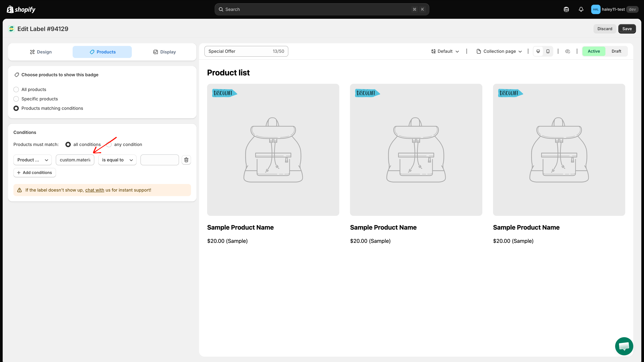Toggle the preview eye icon
Image resolution: width=644 pixels, height=362 pixels.
pos(568,51)
